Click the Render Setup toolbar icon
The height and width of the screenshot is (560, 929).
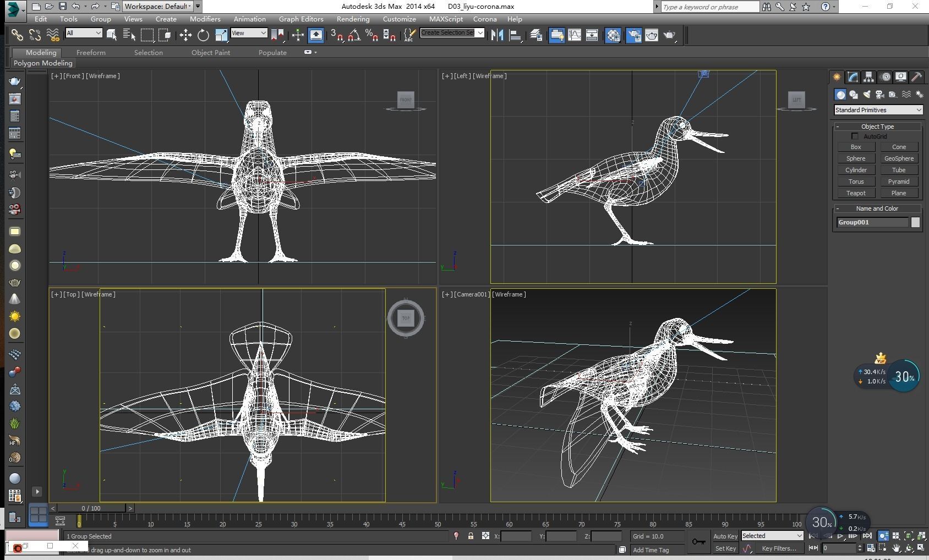click(633, 35)
